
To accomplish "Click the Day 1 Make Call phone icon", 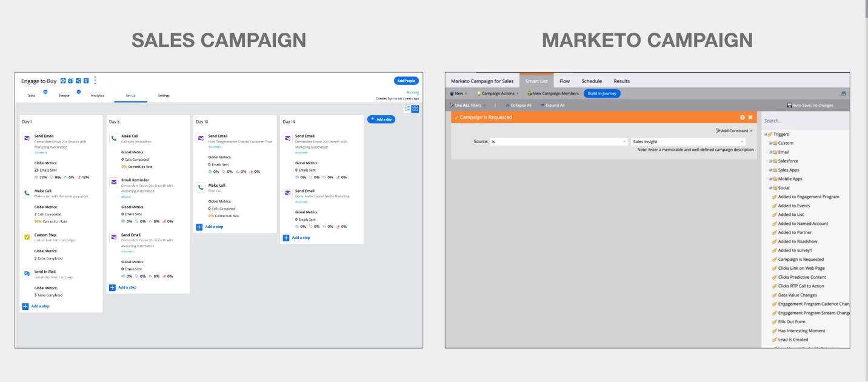I will coord(27,193).
